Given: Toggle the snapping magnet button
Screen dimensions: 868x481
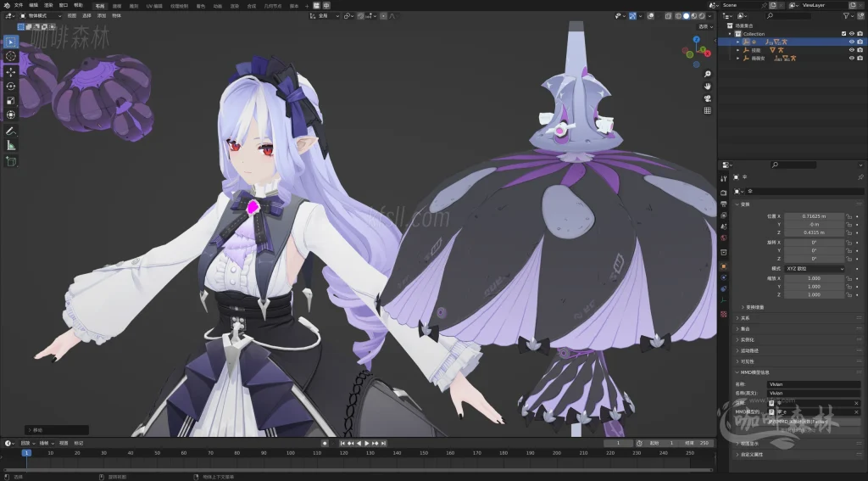Looking at the screenshot, I should click(x=361, y=16).
